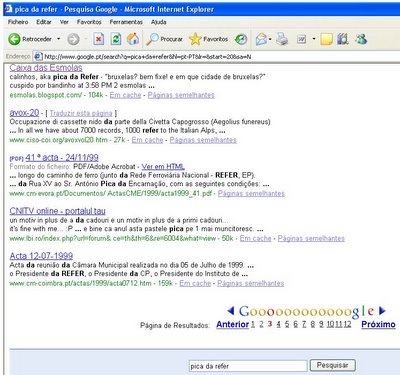Image resolution: width=400 pixels, height=375 pixels.
Task: Click the Forward arrow toolbar icon
Action: point(73,39)
